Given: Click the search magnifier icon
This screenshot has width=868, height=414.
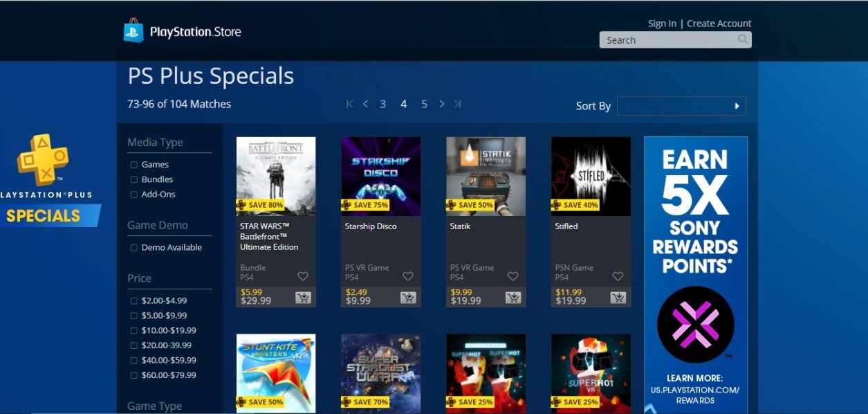Looking at the screenshot, I should [x=743, y=39].
